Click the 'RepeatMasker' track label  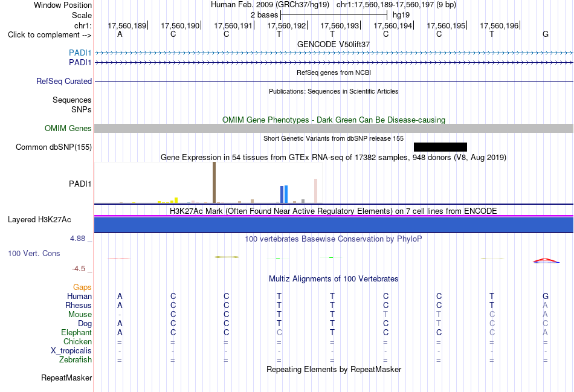coord(66,378)
